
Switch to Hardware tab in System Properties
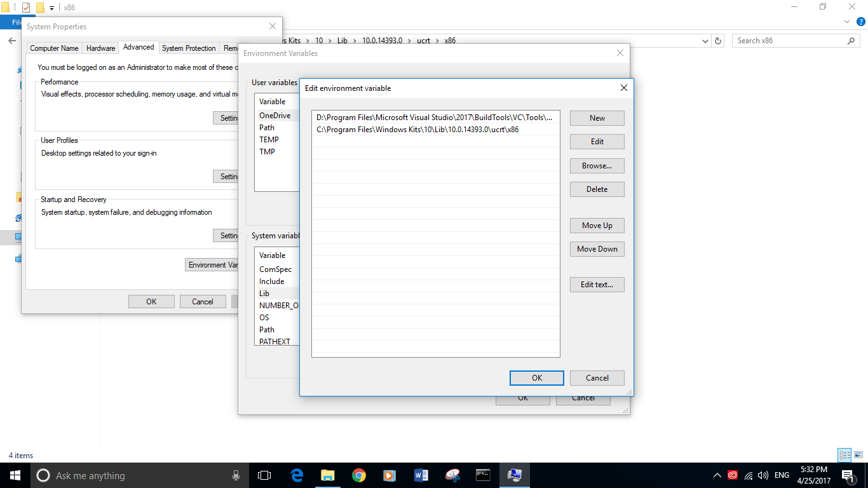[x=101, y=48]
